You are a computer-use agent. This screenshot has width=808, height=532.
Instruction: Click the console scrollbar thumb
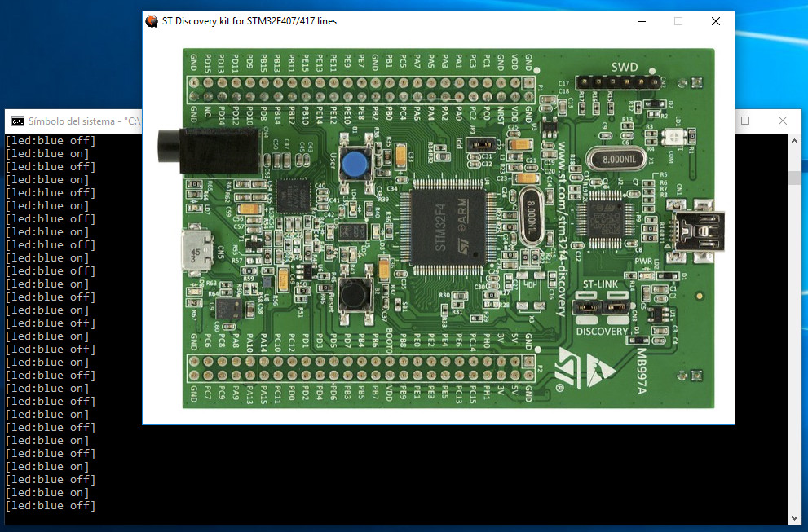point(794,178)
